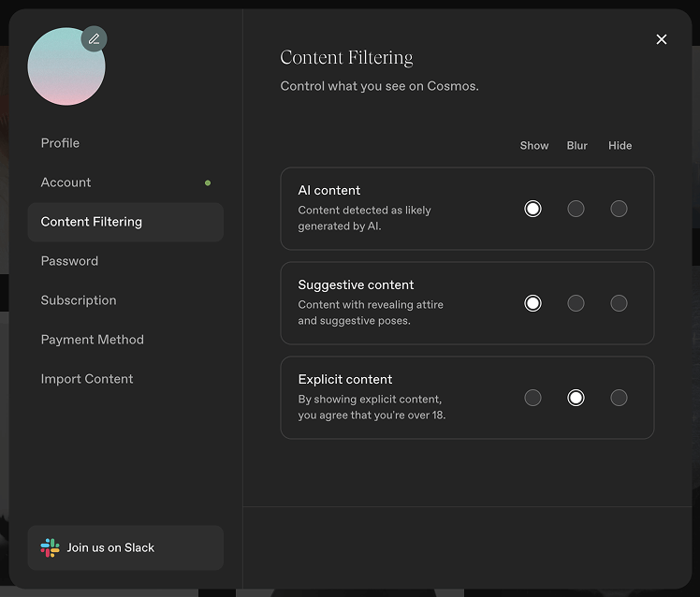
Task: Open Payment Method settings
Action: coord(92,340)
